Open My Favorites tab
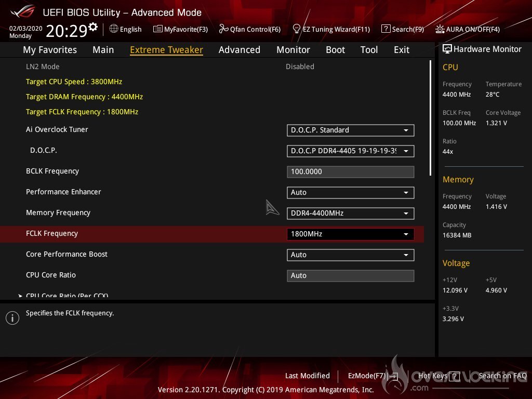 [x=50, y=50]
